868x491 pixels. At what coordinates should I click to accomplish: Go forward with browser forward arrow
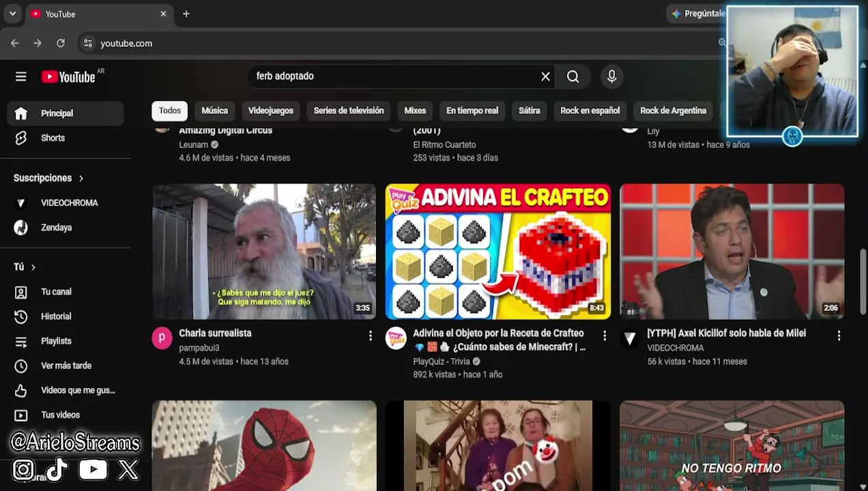click(x=38, y=43)
